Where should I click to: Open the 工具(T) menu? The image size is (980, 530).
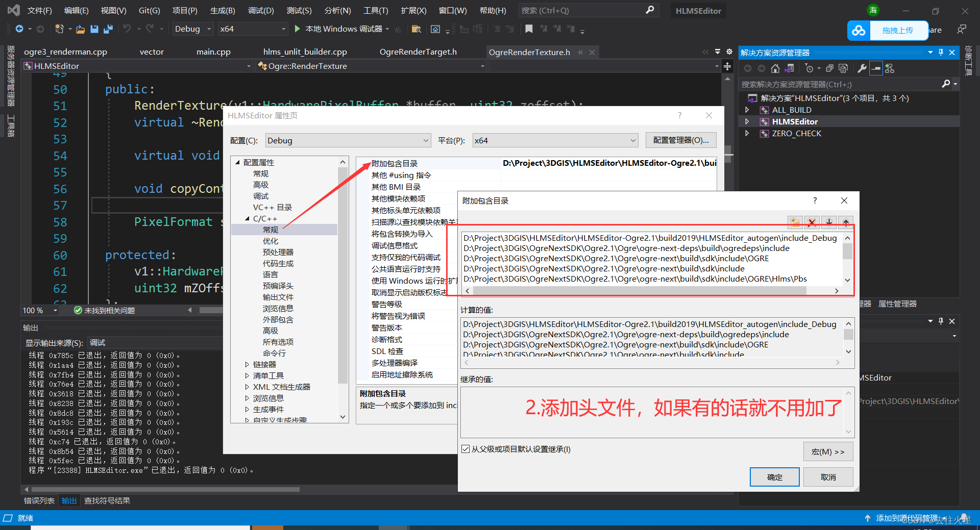click(x=376, y=10)
